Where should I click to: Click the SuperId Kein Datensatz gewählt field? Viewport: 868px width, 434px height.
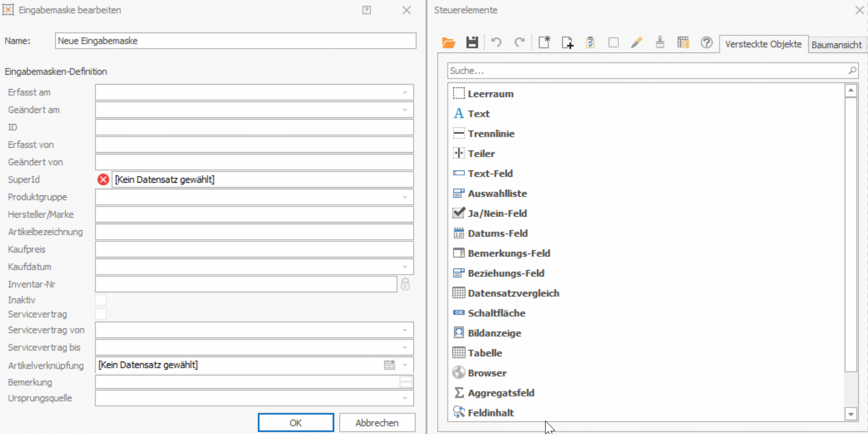coord(263,179)
